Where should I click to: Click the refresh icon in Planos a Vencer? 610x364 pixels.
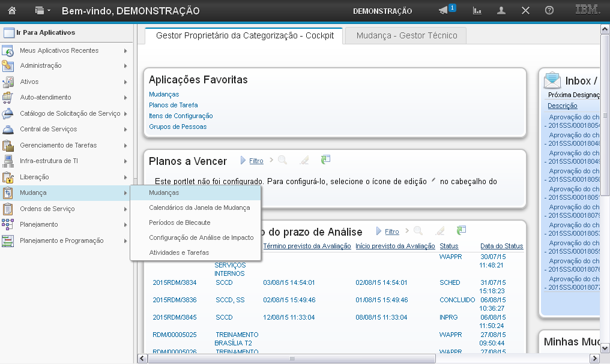pos(326,160)
